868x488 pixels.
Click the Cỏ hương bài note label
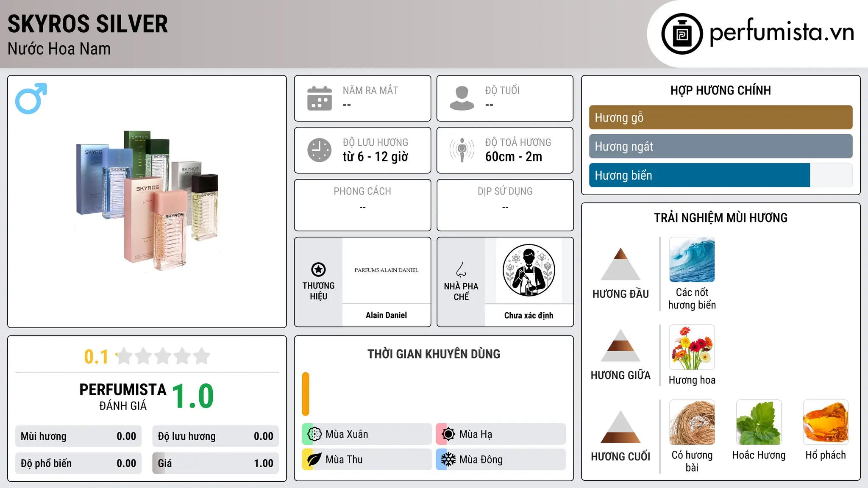pos(692,461)
